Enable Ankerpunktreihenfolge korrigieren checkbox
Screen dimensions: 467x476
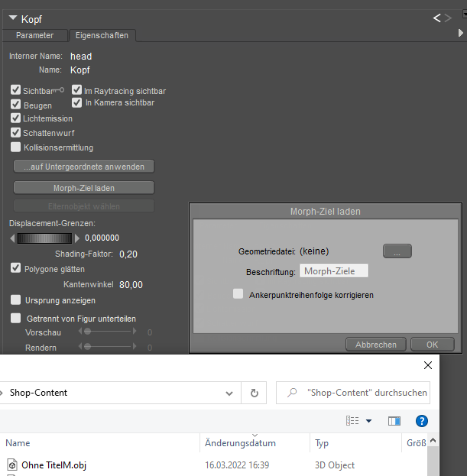(x=238, y=294)
